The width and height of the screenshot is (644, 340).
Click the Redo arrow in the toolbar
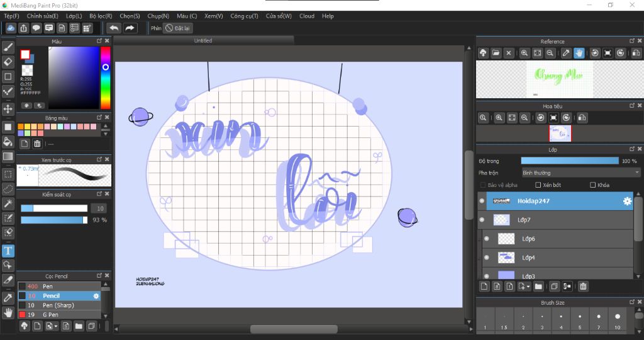(x=130, y=28)
